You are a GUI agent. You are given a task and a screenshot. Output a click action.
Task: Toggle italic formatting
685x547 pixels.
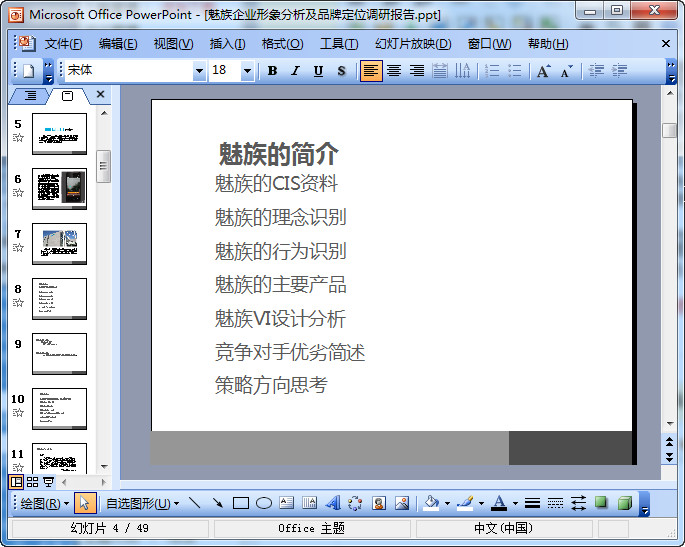click(x=295, y=70)
